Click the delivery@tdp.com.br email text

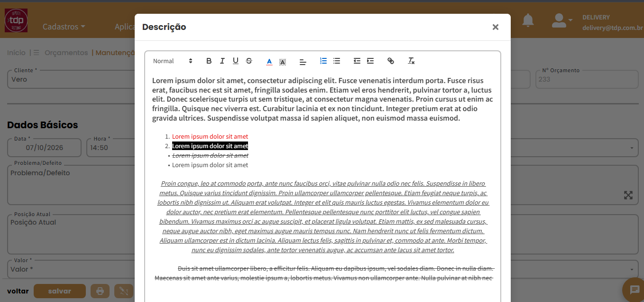point(613,28)
